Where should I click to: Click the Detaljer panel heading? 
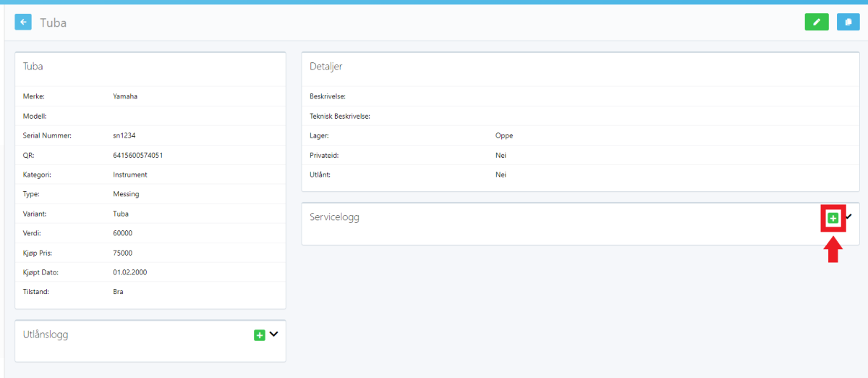pyautogui.click(x=326, y=67)
